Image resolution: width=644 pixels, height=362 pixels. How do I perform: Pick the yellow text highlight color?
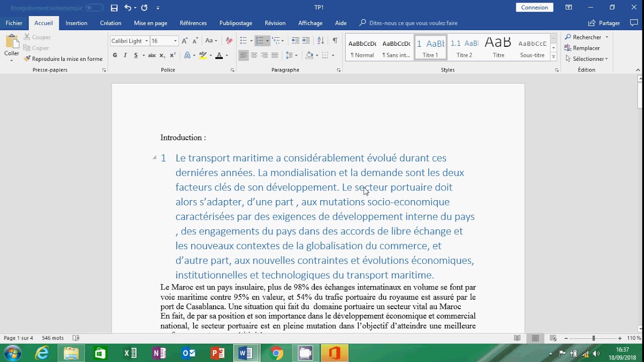pos(203,55)
